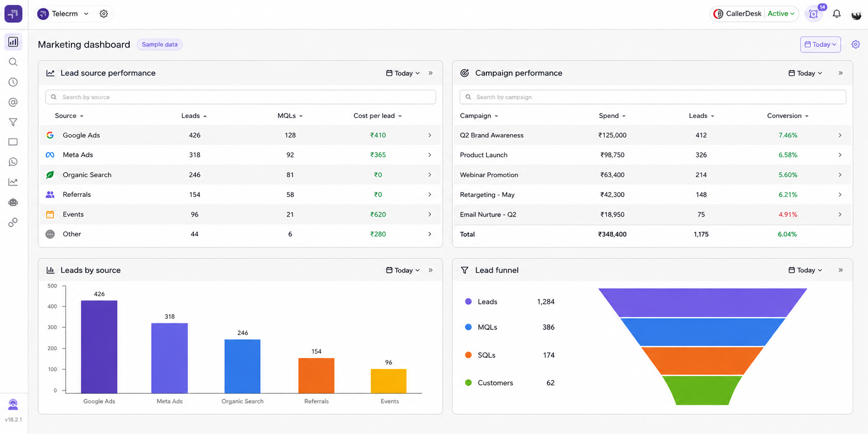Sort by Campaign column header

(x=479, y=116)
